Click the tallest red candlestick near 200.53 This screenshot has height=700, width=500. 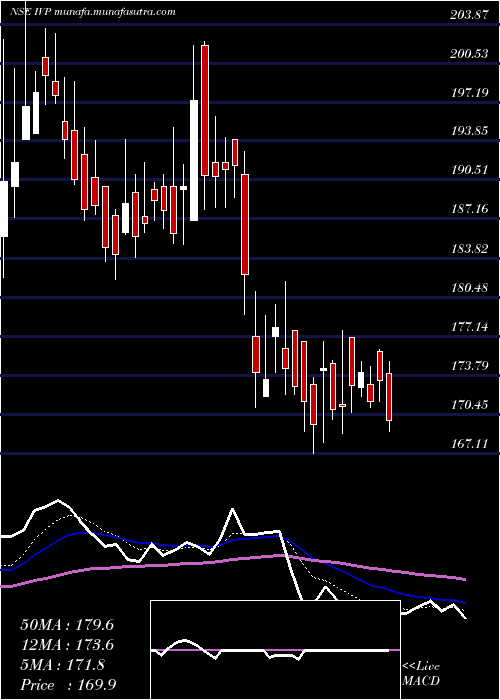(205, 110)
